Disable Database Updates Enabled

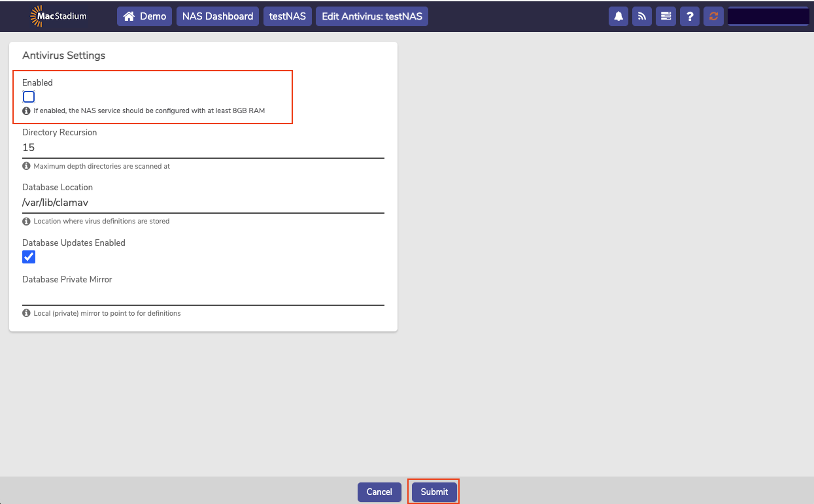pyautogui.click(x=28, y=257)
